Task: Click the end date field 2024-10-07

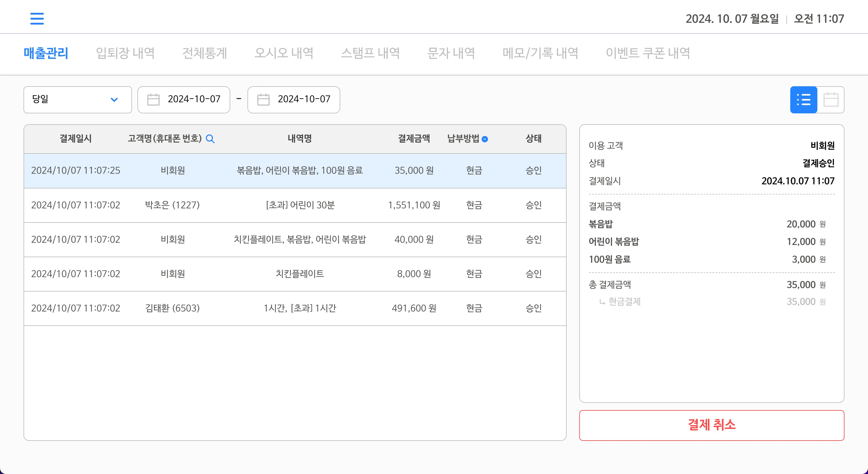Action: pyautogui.click(x=294, y=100)
